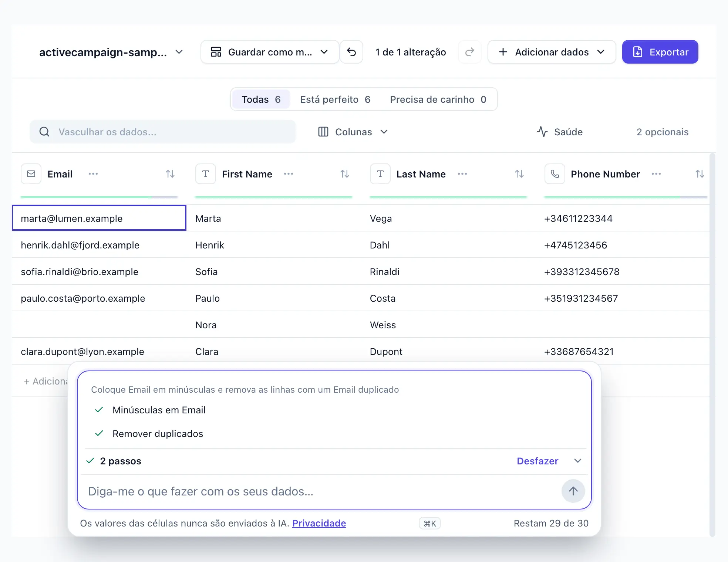The height and width of the screenshot is (562, 728).
Task: Select the Rinaldi last name cell
Action: point(448,271)
